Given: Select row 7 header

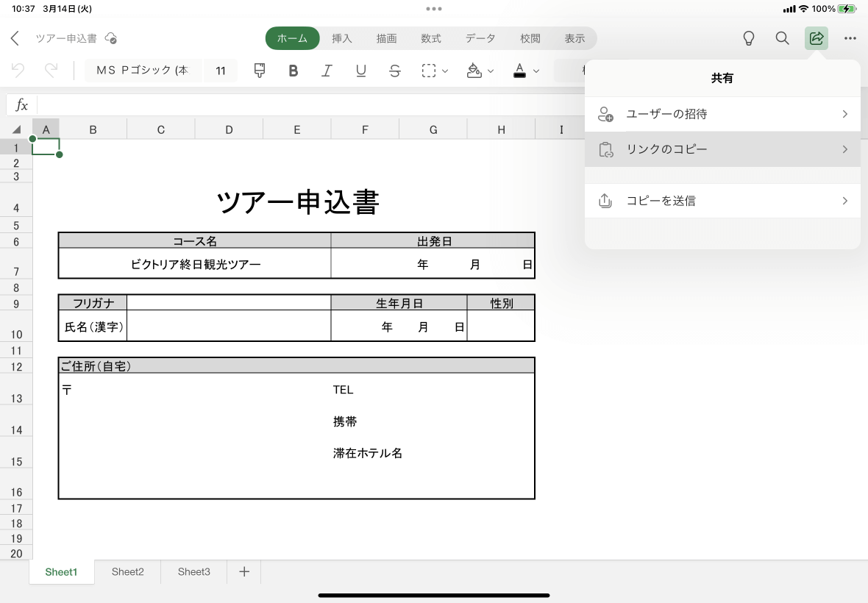Looking at the screenshot, I should tap(16, 264).
